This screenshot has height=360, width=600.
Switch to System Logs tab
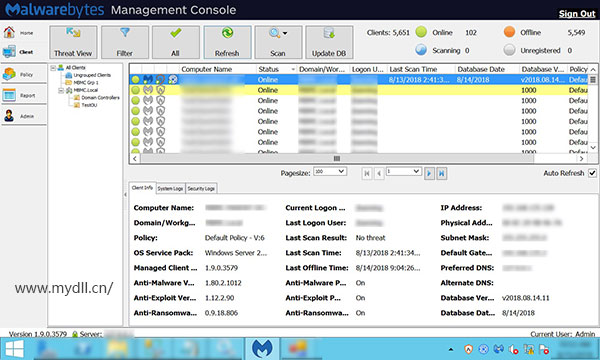click(x=171, y=189)
